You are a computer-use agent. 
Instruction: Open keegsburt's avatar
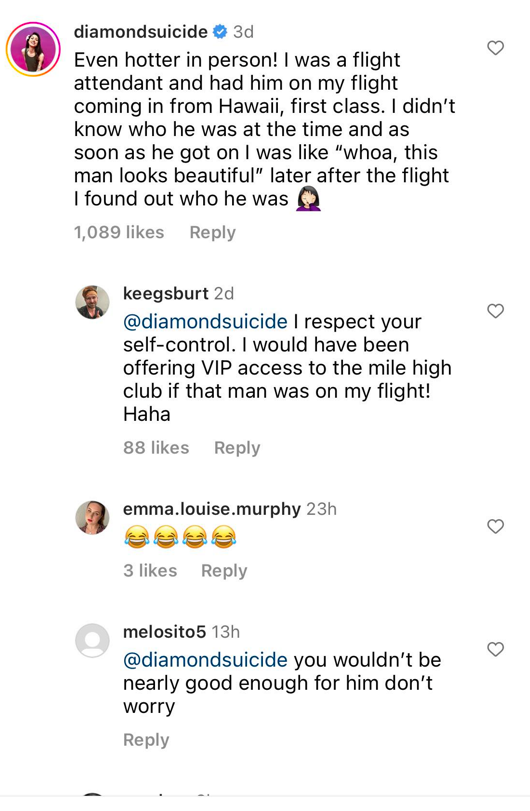[x=93, y=302]
